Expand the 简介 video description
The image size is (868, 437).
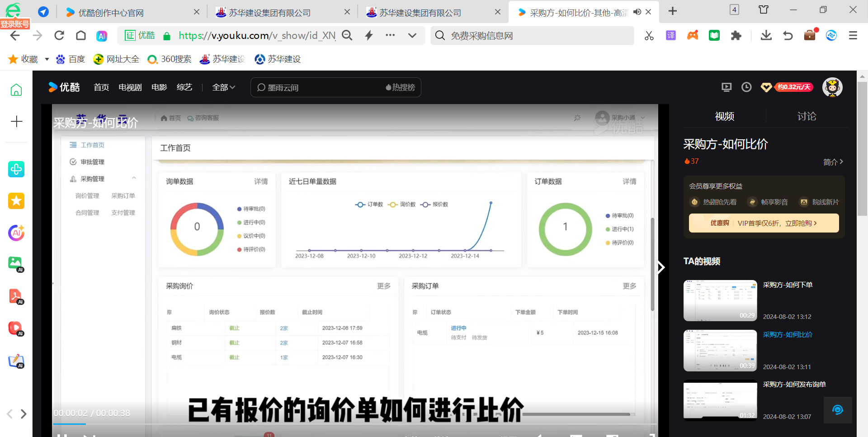pos(833,162)
